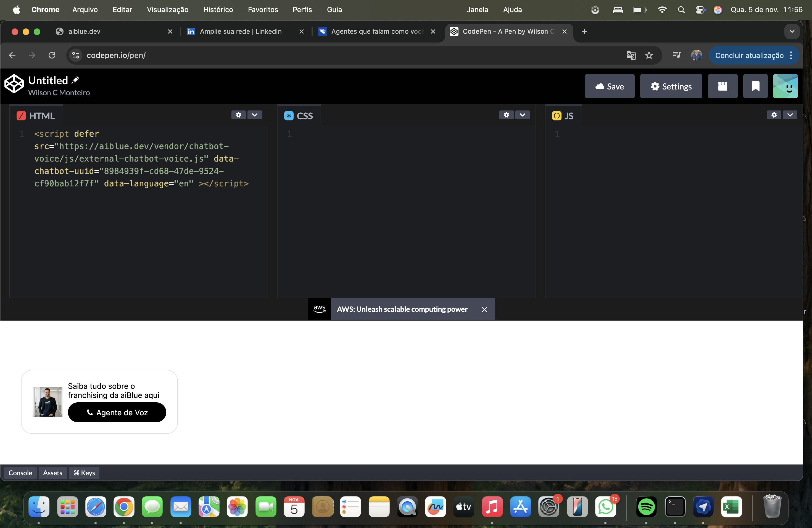The height and width of the screenshot is (528, 812).
Task: Toggle the Console panel
Action: tap(20, 473)
